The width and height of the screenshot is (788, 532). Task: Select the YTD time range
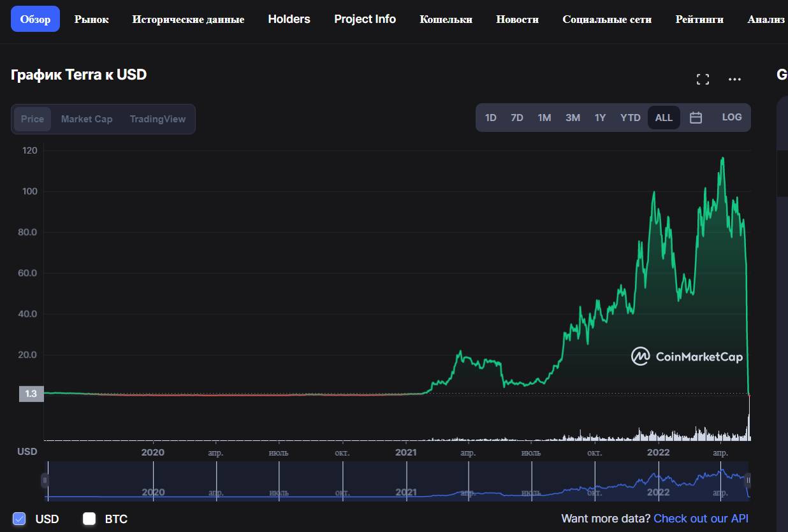[x=630, y=118]
